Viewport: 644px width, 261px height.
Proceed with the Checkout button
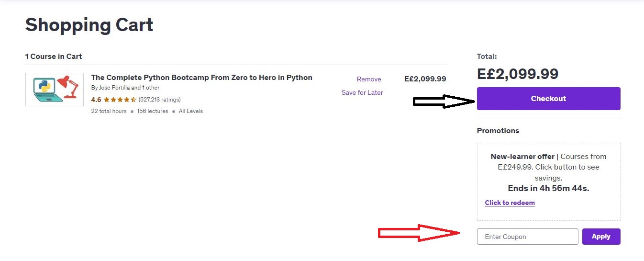coord(548,99)
